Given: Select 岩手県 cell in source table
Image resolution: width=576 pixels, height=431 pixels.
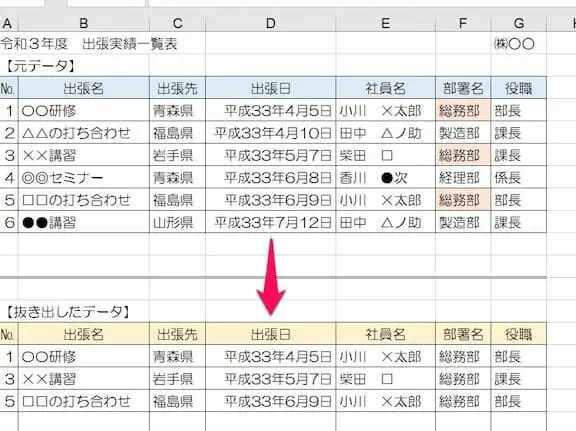Looking at the screenshot, I should pos(177,155).
